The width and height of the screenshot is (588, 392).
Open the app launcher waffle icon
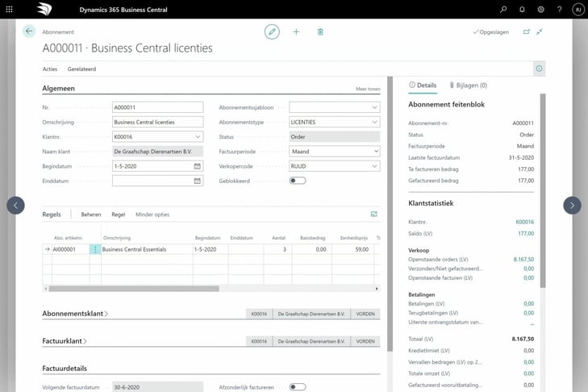[10, 10]
